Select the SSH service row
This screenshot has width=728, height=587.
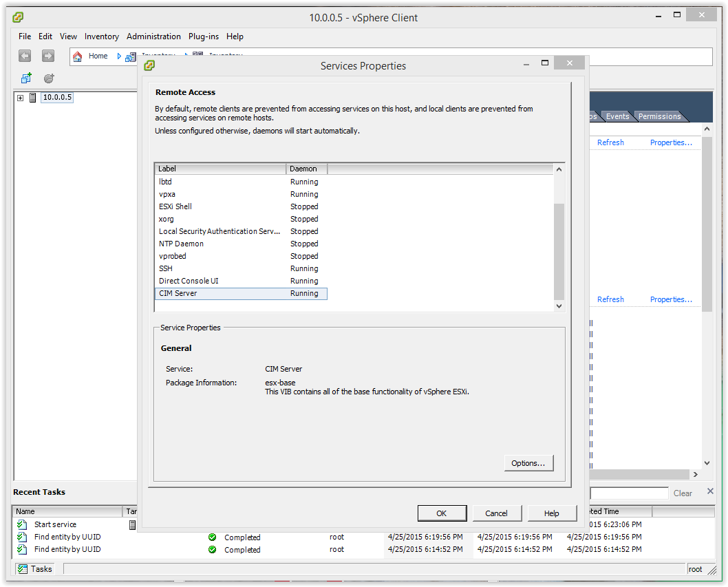[241, 268]
